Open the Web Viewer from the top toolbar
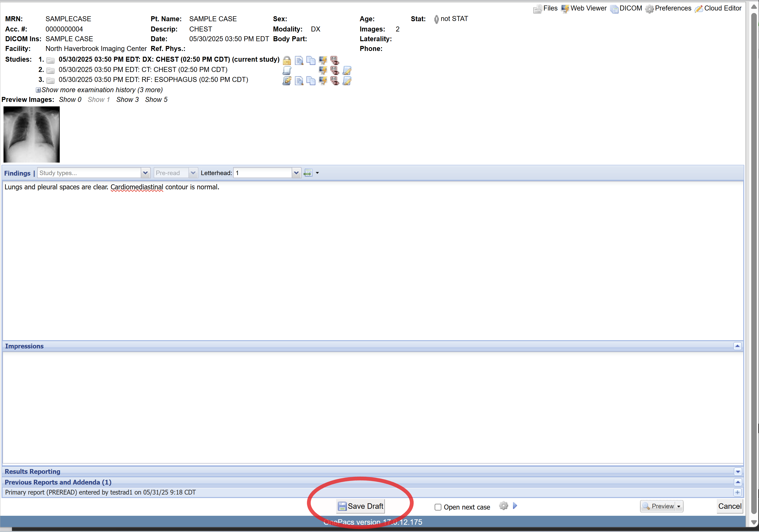 [x=584, y=8]
